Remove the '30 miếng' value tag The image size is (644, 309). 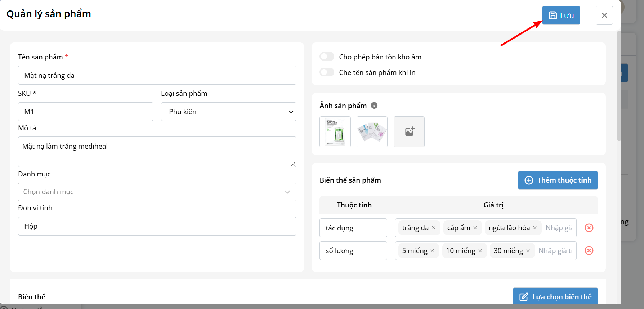click(528, 251)
